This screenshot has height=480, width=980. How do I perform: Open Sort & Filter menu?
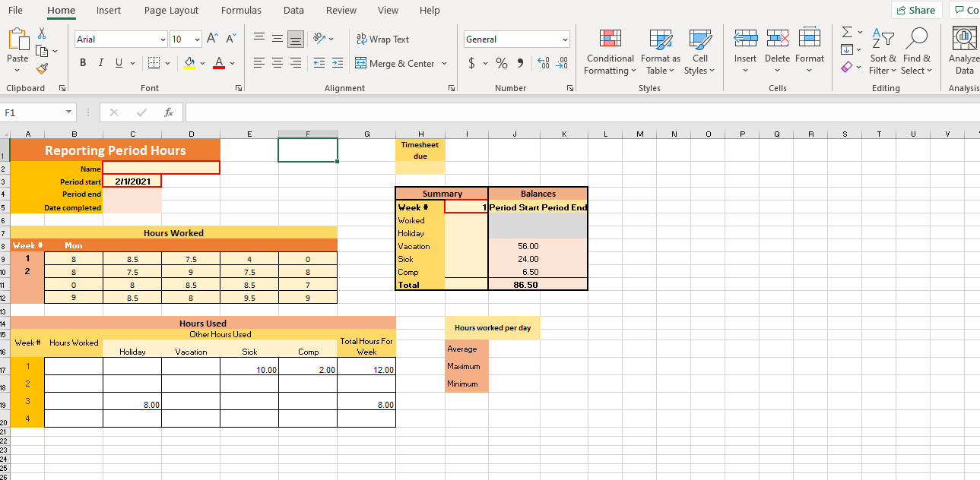(883, 52)
